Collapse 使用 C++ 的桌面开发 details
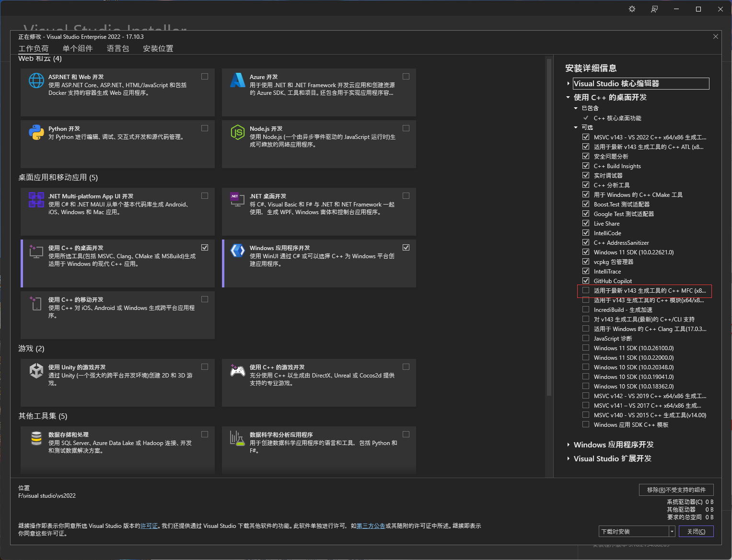Image resolution: width=732 pixels, height=560 pixels. coord(569,97)
